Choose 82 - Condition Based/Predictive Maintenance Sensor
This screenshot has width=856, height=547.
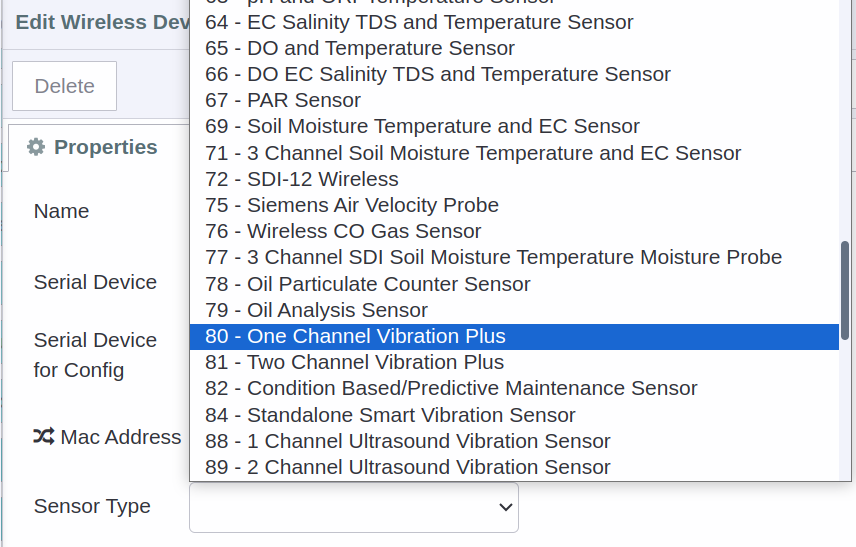tap(514, 388)
